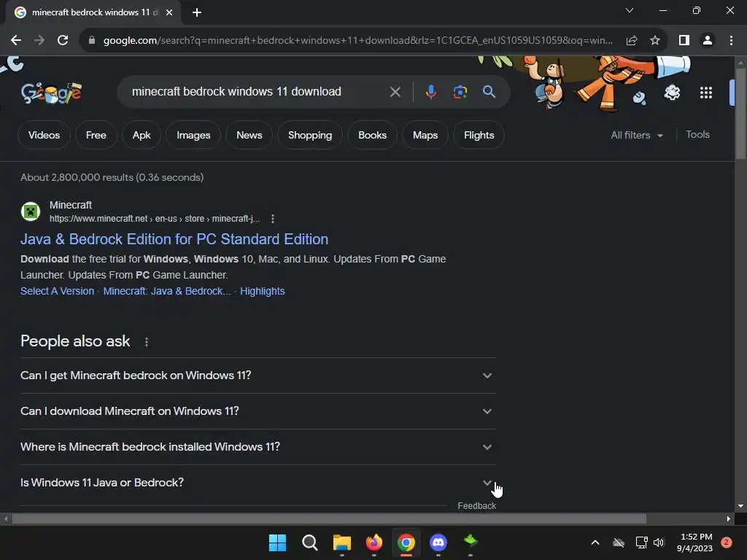Open the tab search chevron

point(630,10)
